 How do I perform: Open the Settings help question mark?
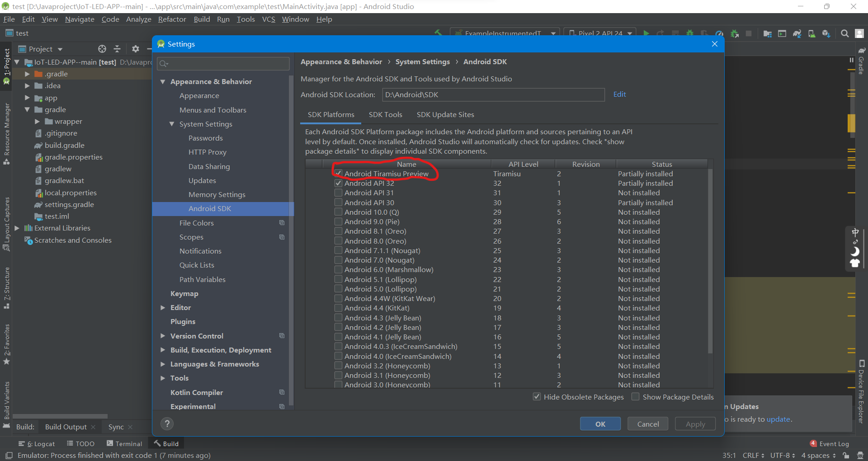coord(167,423)
